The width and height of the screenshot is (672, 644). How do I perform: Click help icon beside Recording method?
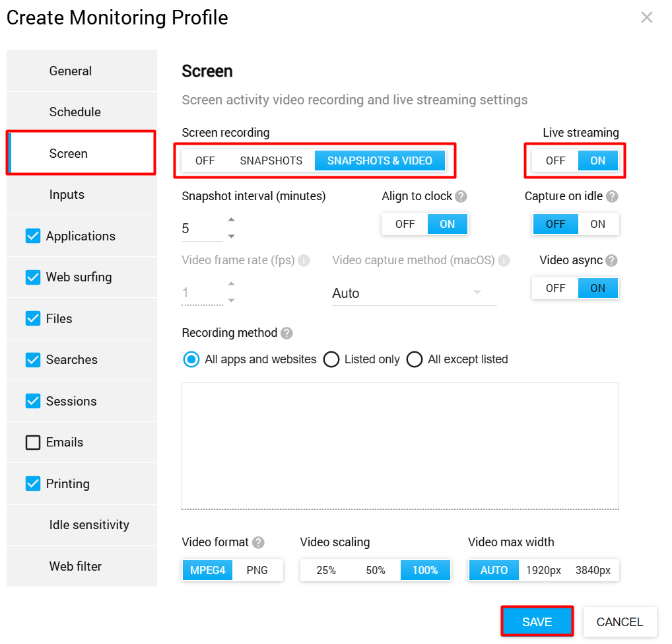[286, 333]
